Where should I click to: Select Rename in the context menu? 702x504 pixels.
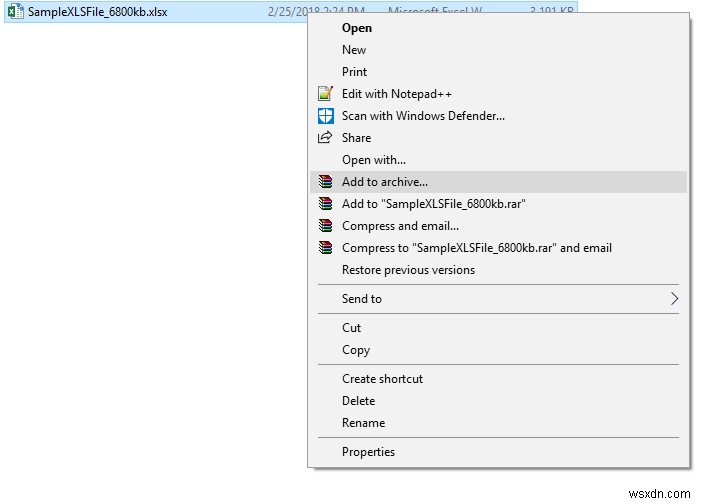363,423
